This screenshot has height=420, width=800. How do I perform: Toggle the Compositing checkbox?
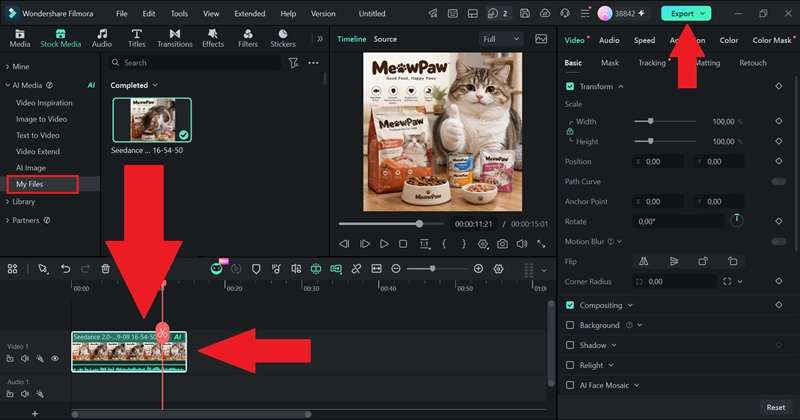coord(570,305)
